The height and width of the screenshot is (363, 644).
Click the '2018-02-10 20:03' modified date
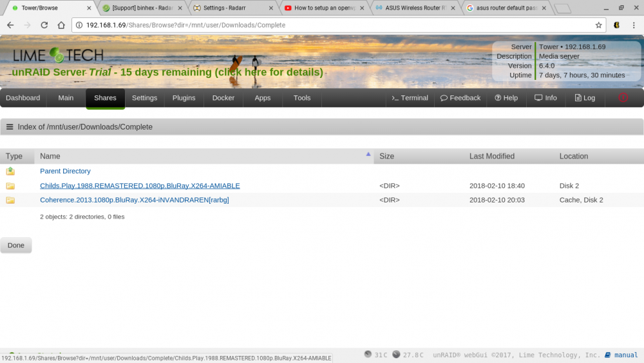497,201
